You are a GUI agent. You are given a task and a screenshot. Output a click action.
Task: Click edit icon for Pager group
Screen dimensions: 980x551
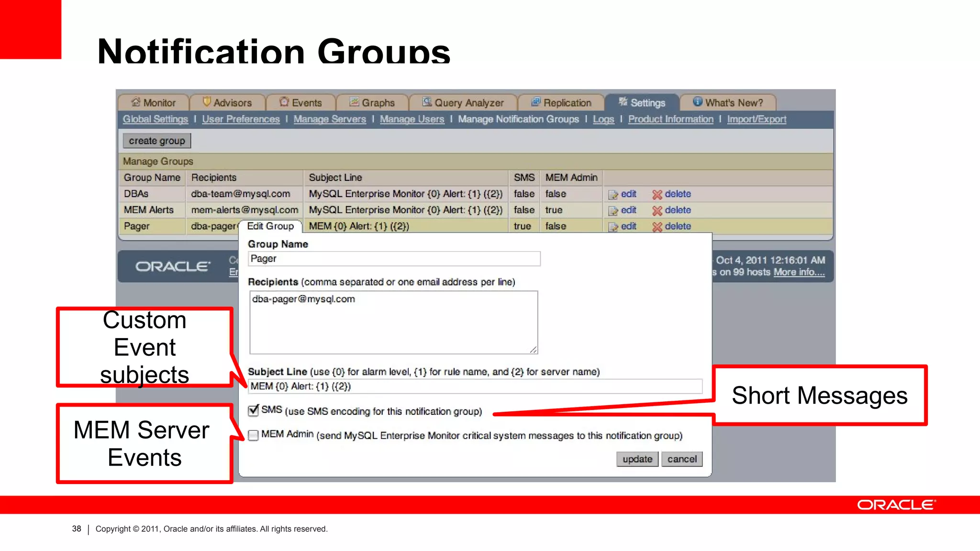(613, 227)
